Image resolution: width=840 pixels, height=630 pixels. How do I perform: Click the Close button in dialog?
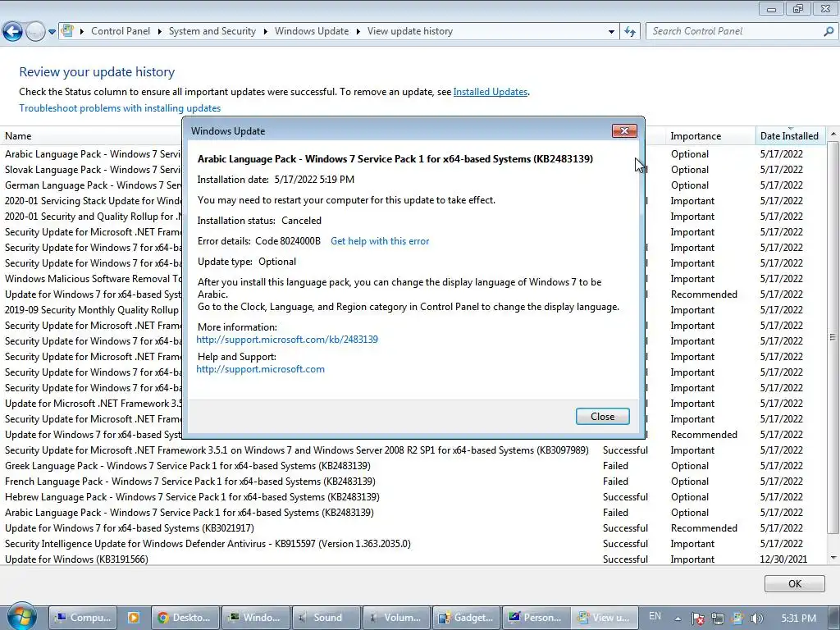603,416
